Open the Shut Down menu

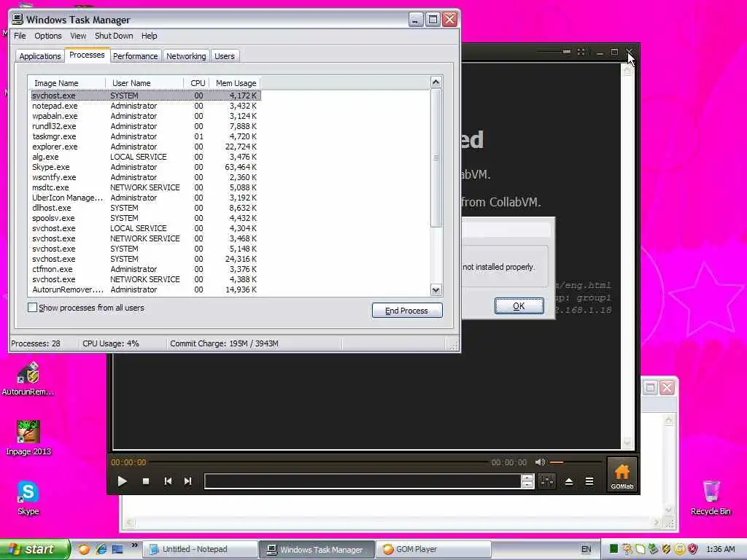[x=114, y=36]
